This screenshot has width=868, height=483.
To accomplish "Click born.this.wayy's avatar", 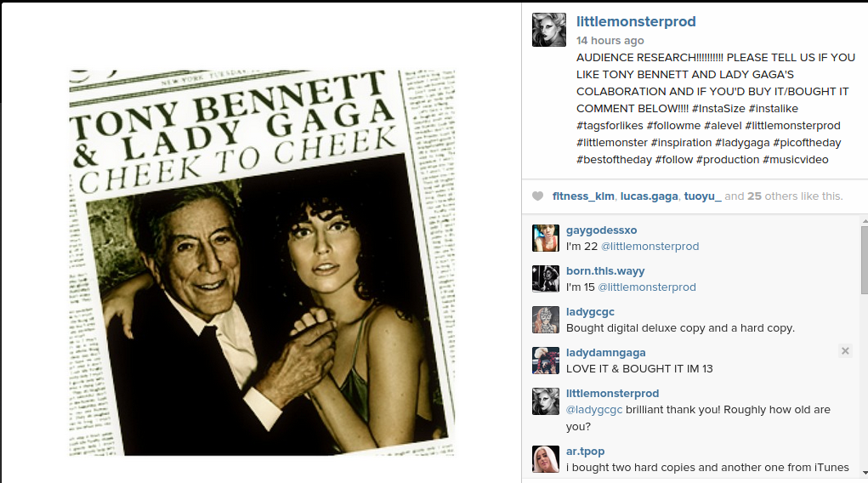I will coord(545,279).
